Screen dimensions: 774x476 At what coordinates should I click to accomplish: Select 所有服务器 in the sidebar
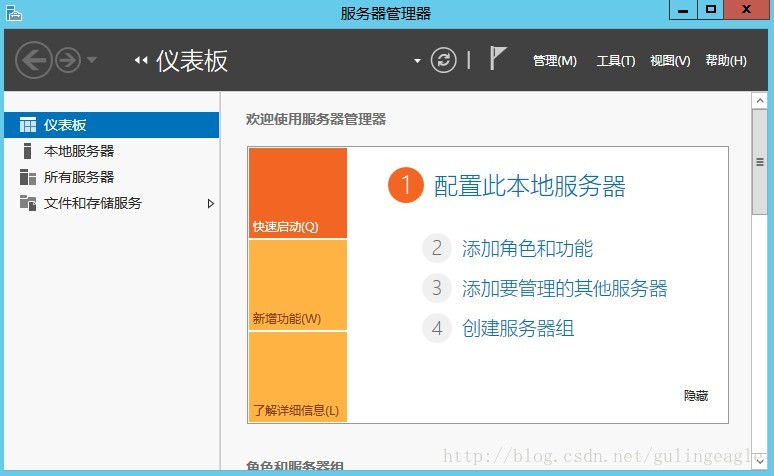(112, 177)
